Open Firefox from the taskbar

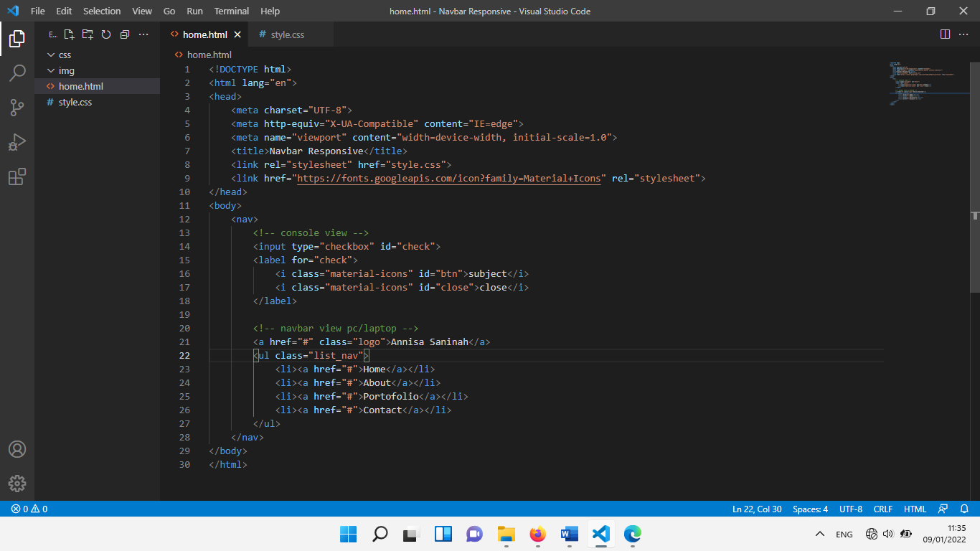click(538, 534)
